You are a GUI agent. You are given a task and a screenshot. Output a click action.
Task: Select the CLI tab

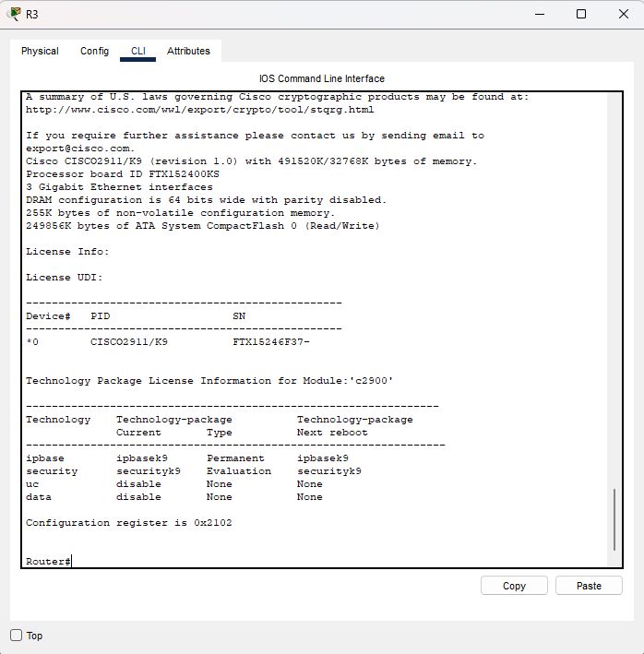coord(138,52)
